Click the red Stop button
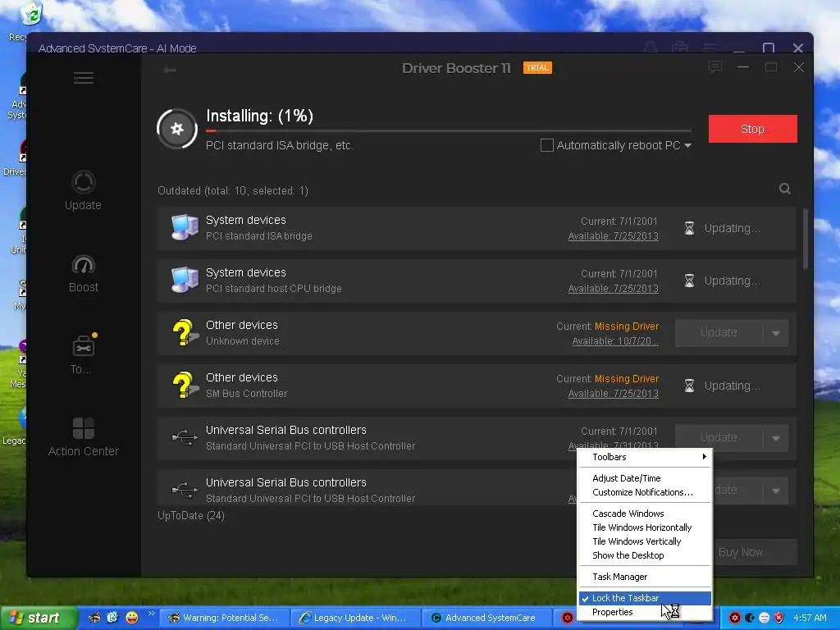The width and height of the screenshot is (840, 630). [753, 129]
